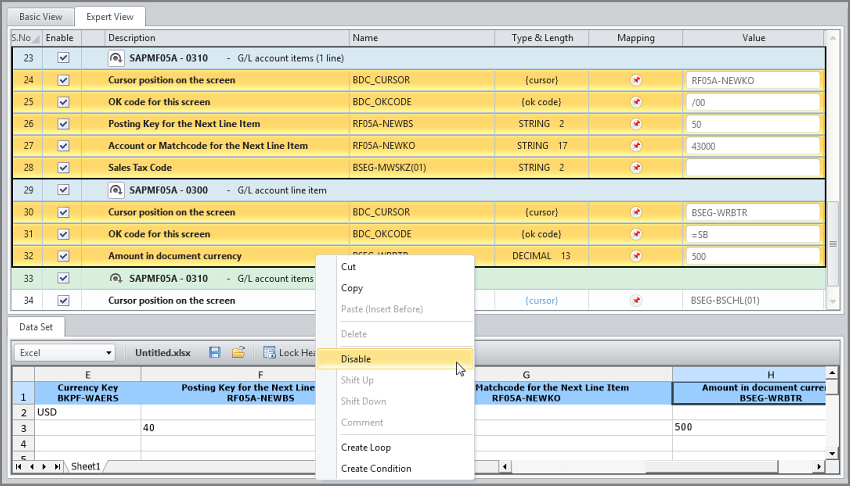The width and height of the screenshot is (850, 486).
Task: Open a data file with folder icon
Action: (238, 352)
